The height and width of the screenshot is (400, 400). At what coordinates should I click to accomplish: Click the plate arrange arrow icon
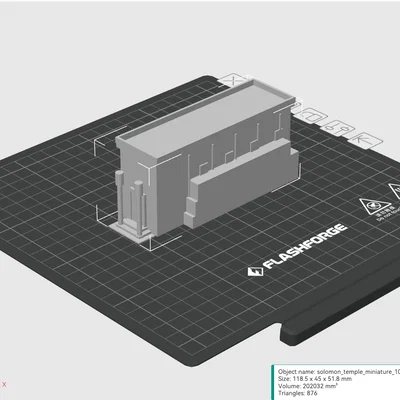pyautogui.click(x=364, y=140)
